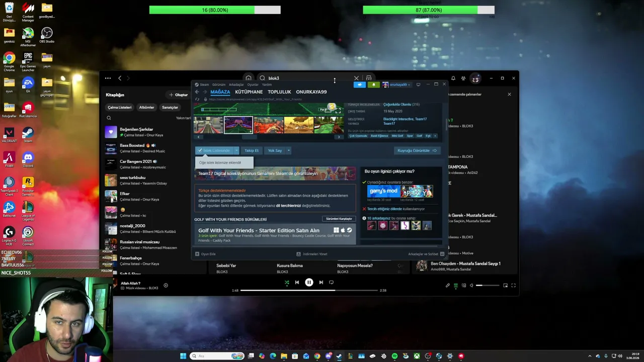Click Oyun Ekle in Steam footer
This screenshot has height=362, width=644.
click(205, 254)
